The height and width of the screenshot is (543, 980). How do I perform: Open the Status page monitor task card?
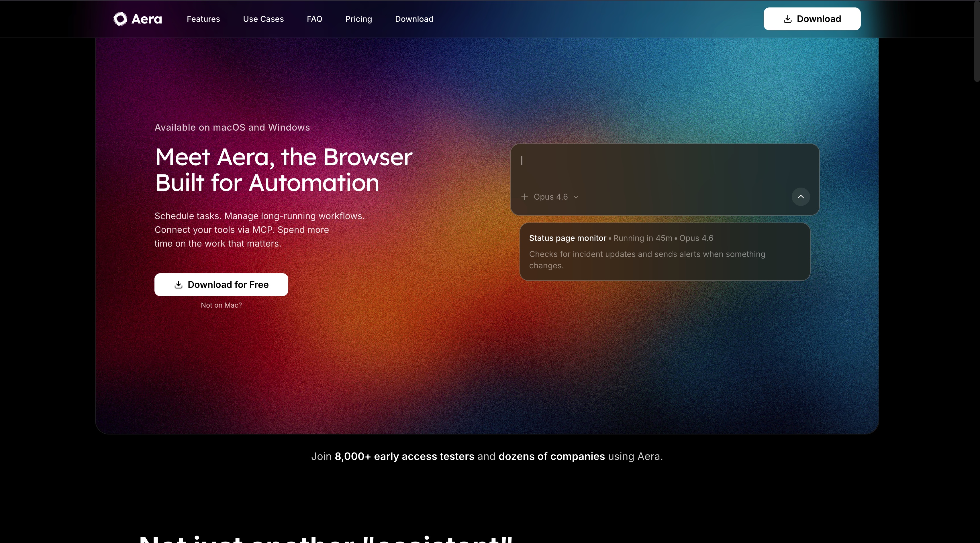pos(665,252)
